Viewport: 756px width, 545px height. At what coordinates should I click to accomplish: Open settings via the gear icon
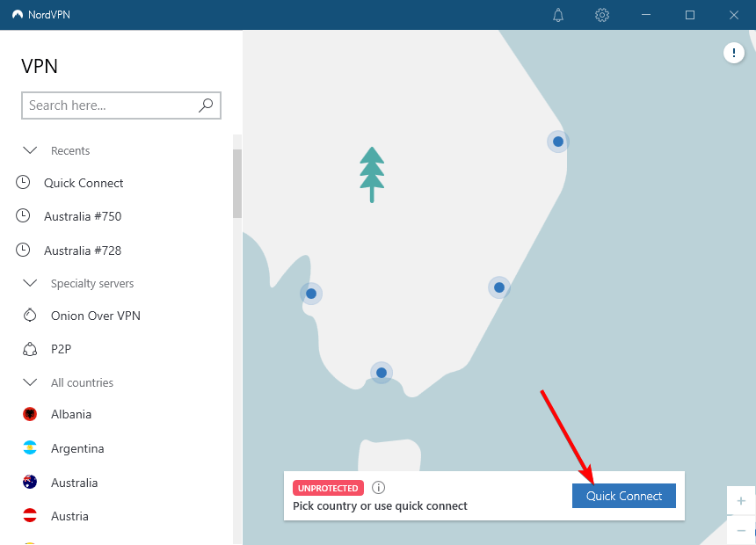tap(602, 15)
